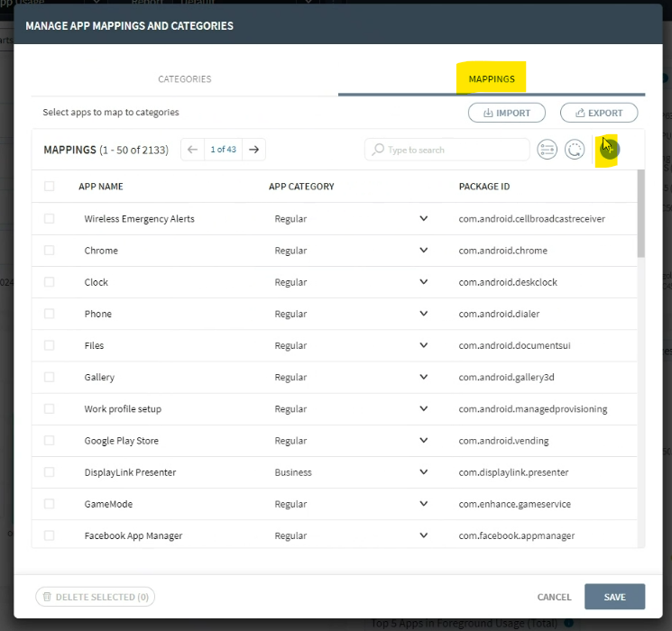The width and height of the screenshot is (672, 631).
Task: Check the Chrome app row checkbox
Action: 50,251
